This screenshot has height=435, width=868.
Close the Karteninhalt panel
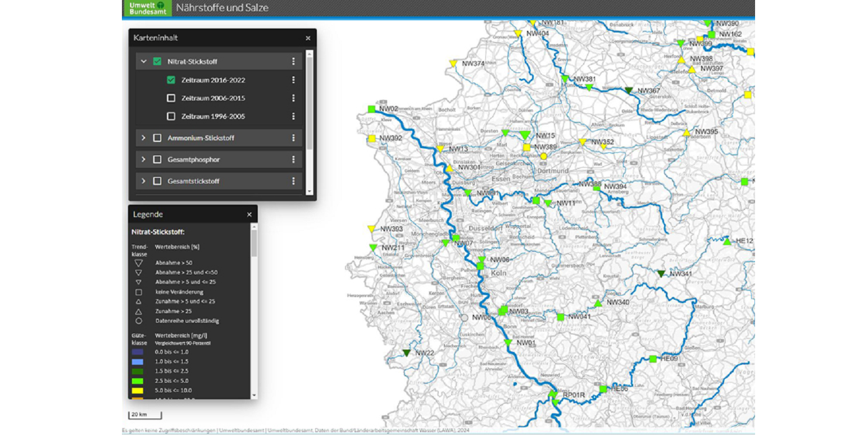click(x=308, y=38)
